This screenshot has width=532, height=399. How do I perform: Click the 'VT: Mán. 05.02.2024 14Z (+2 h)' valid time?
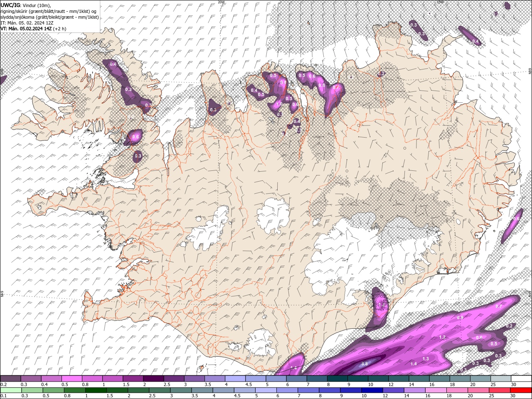33,29
